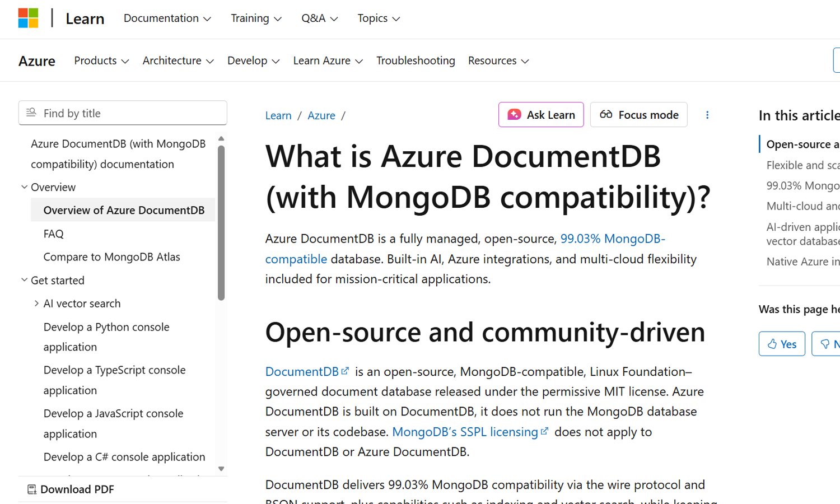Click the Microsoft logo icon
The width and height of the screenshot is (840, 504).
[28, 18]
